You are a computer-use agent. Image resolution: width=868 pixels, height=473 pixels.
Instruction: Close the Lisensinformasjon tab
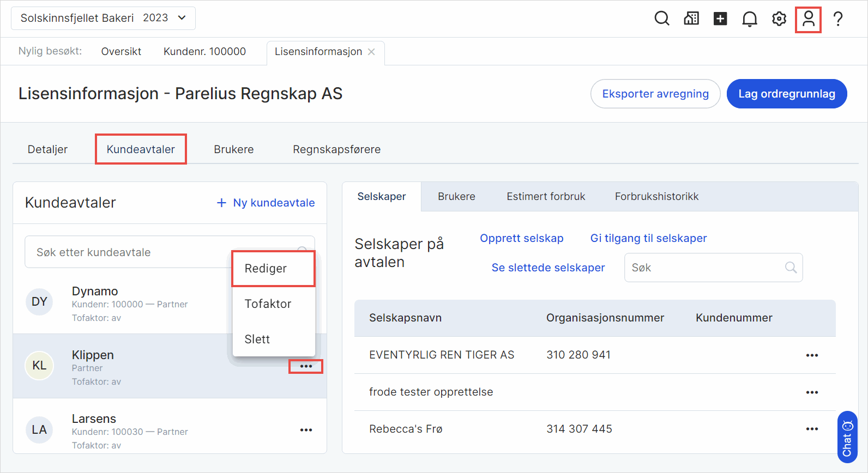tap(371, 52)
